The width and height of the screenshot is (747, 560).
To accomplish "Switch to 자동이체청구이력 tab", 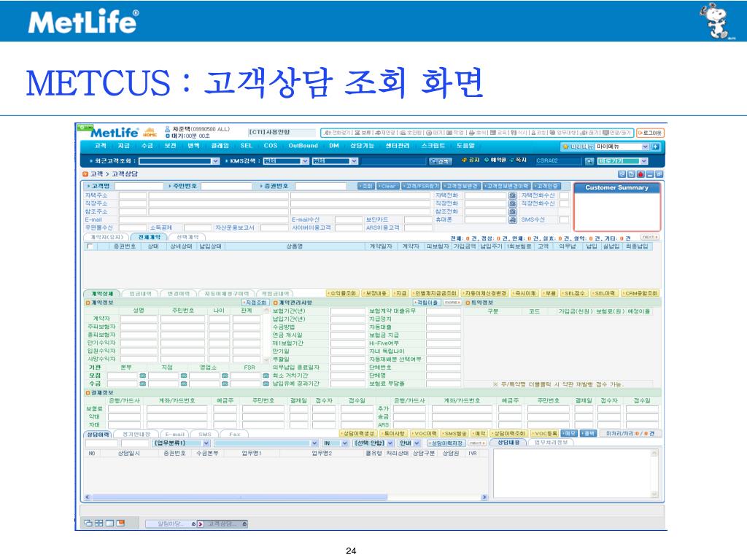I will tap(227, 294).
